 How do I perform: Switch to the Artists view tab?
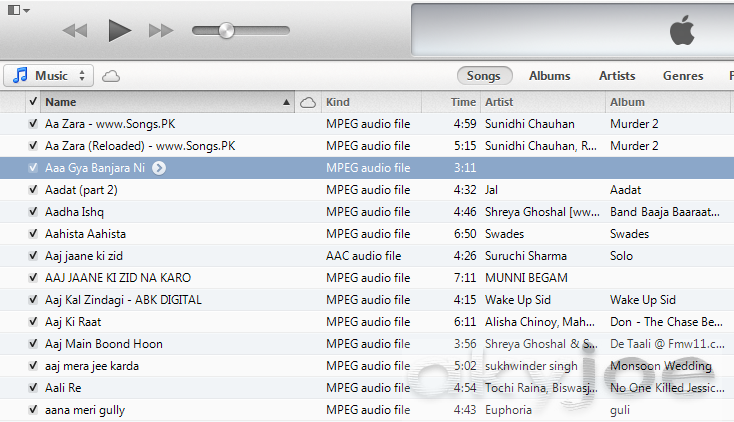tap(617, 75)
